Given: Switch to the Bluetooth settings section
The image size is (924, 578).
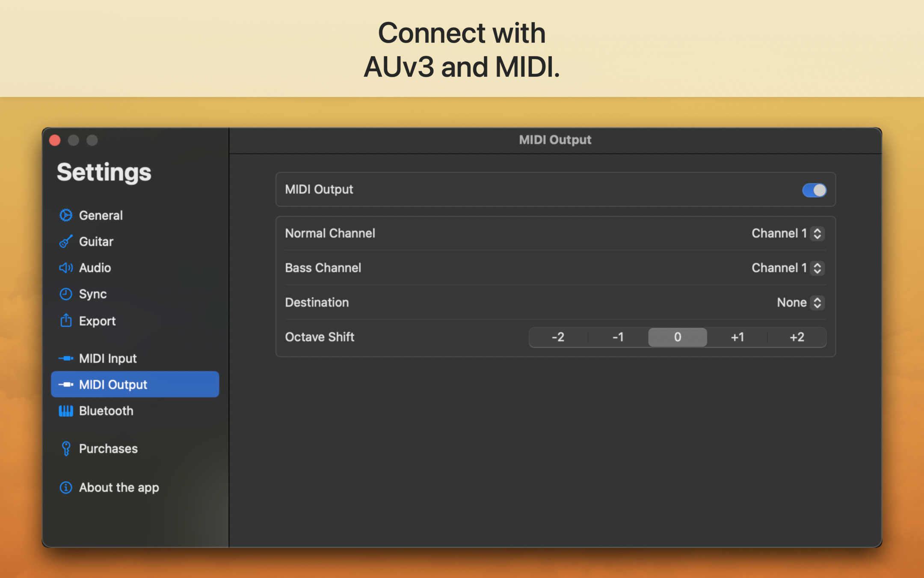Looking at the screenshot, I should pos(106,411).
